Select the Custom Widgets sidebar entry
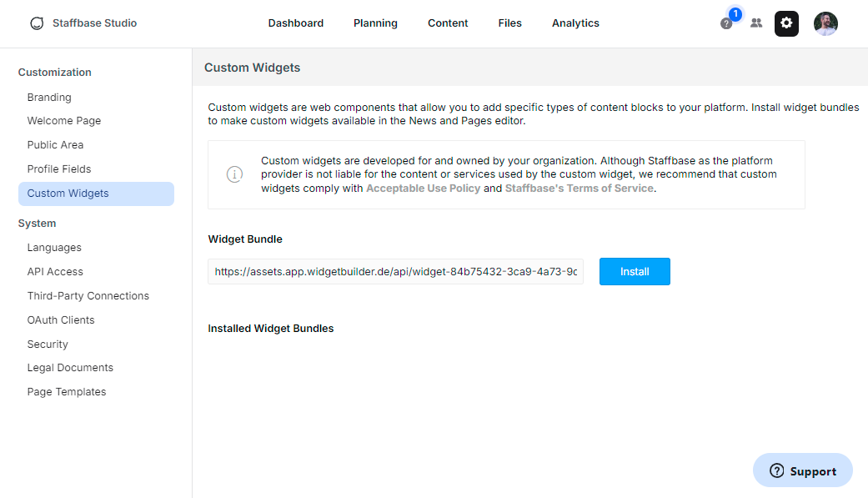 [68, 193]
